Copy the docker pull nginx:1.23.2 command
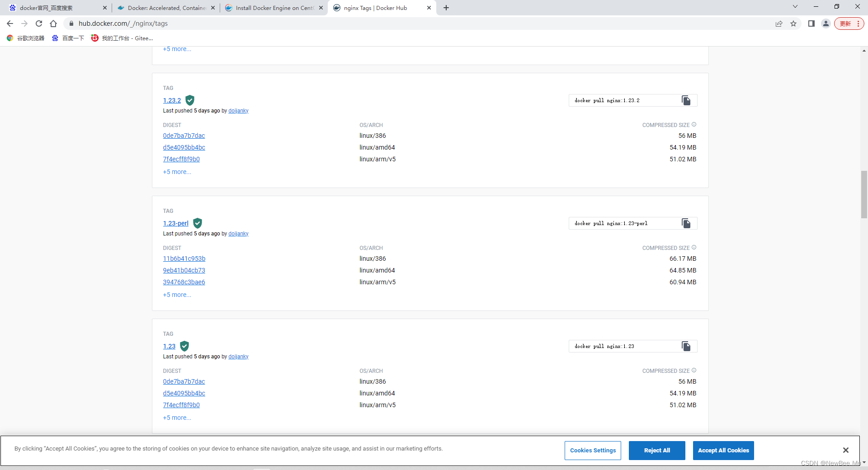 [x=686, y=100]
